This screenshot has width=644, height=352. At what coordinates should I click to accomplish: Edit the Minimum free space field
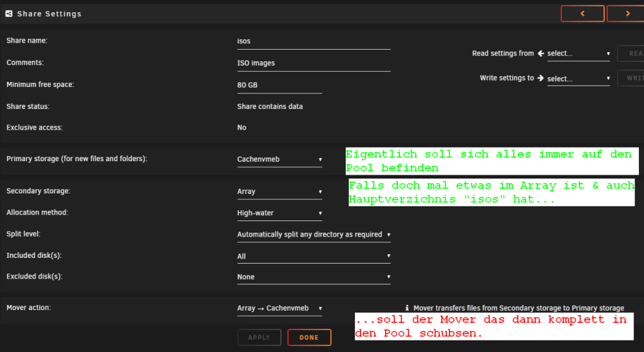click(279, 85)
